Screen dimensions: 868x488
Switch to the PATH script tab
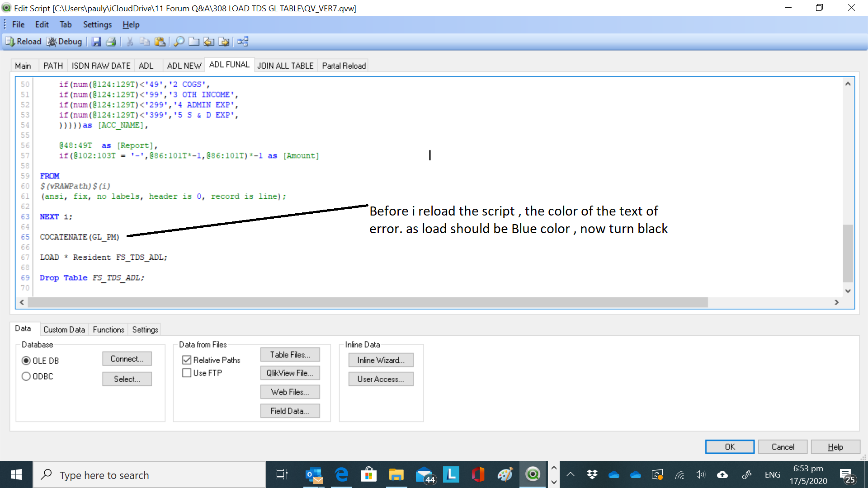pyautogui.click(x=53, y=66)
